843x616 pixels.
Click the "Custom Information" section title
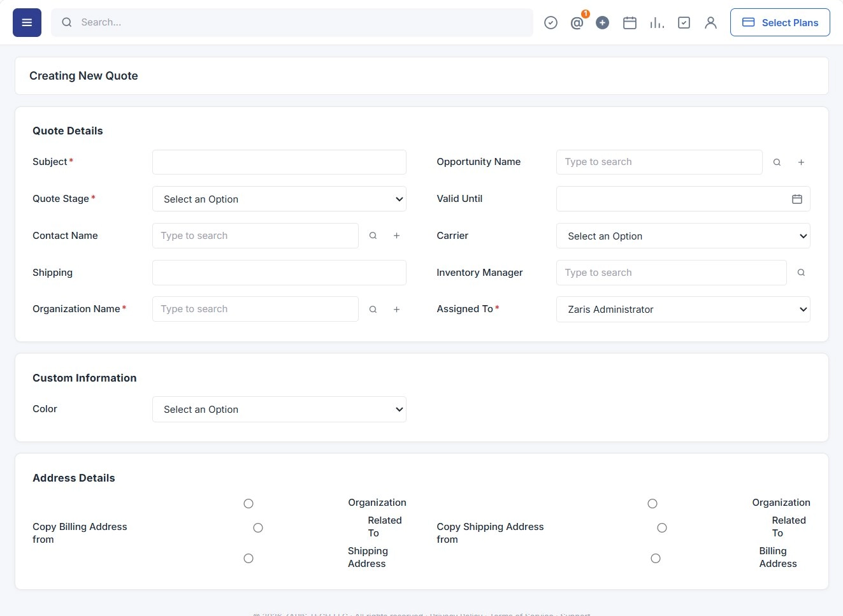coord(85,378)
